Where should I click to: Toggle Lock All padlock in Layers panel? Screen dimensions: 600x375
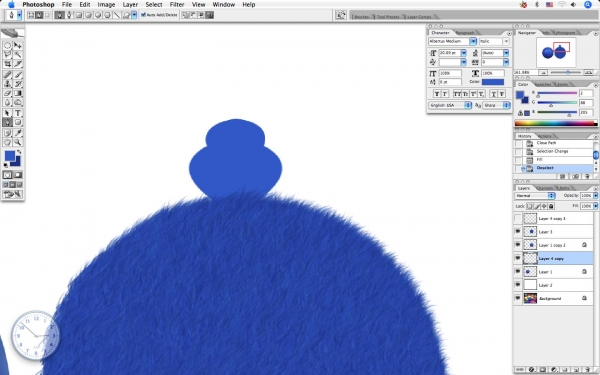click(551, 206)
